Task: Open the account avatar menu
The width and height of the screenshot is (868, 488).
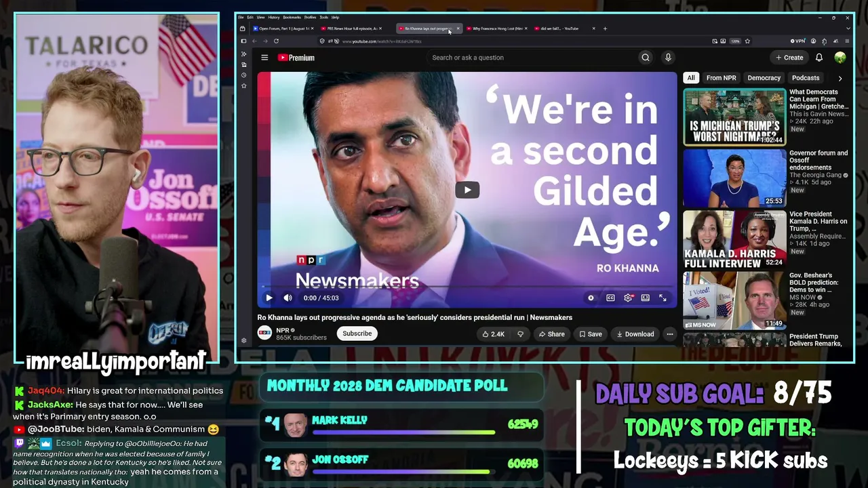Action: (840, 58)
